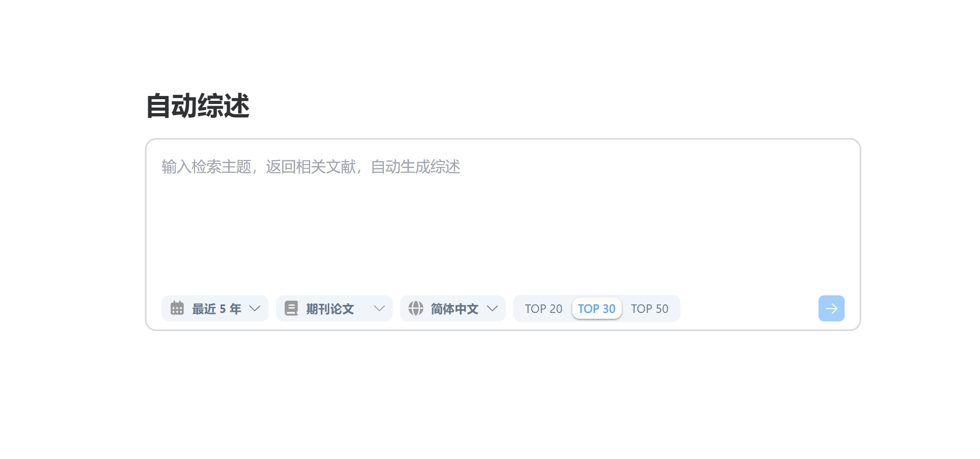The image size is (980, 459).
Task: Expand the chevron next to 最近 5 年
Action: [255, 308]
